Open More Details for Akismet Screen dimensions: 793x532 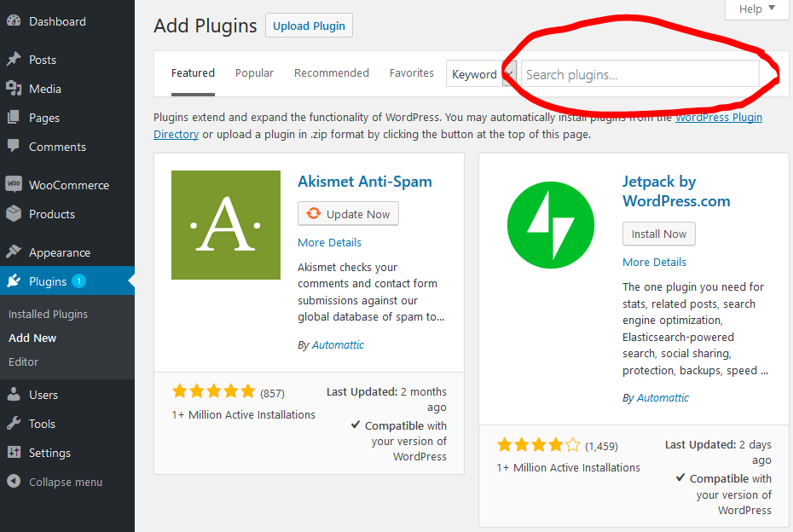point(330,242)
